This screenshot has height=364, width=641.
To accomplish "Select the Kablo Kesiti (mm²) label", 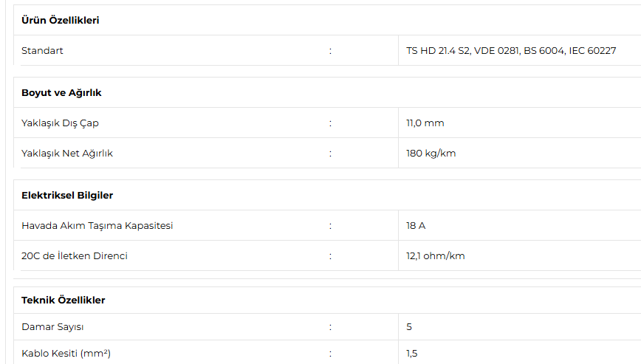I will pyautogui.click(x=66, y=354).
